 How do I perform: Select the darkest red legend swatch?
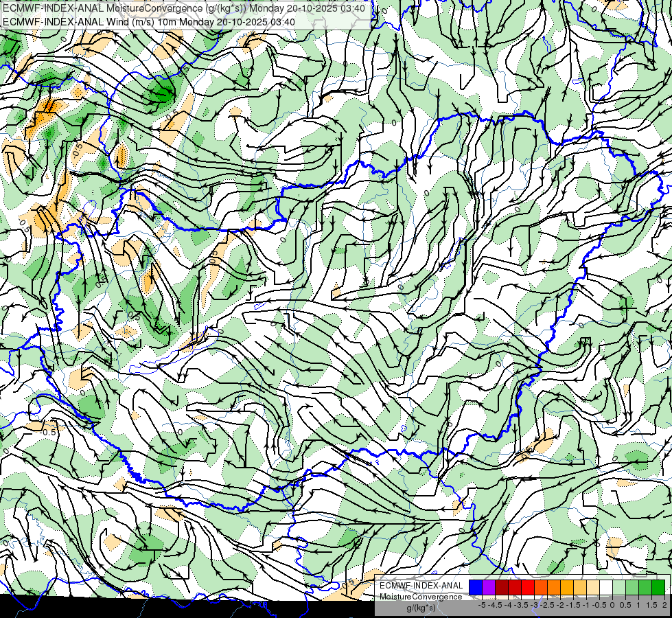[502, 587]
